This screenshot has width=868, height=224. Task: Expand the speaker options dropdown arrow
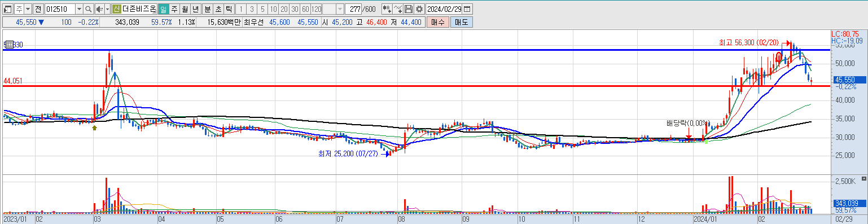(x=107, y=9)
